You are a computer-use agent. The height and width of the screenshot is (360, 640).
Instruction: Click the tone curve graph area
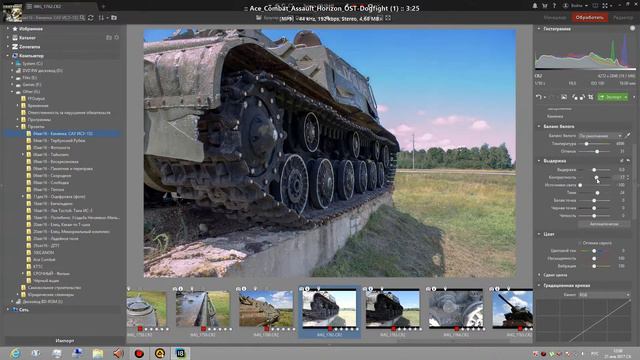(584, 320)
